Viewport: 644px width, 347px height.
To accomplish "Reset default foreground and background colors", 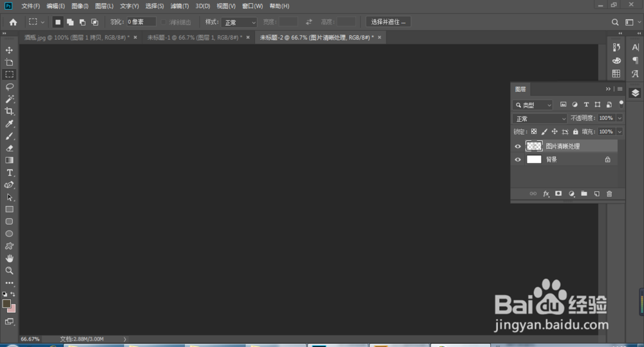I will click(x=5, y=294).
